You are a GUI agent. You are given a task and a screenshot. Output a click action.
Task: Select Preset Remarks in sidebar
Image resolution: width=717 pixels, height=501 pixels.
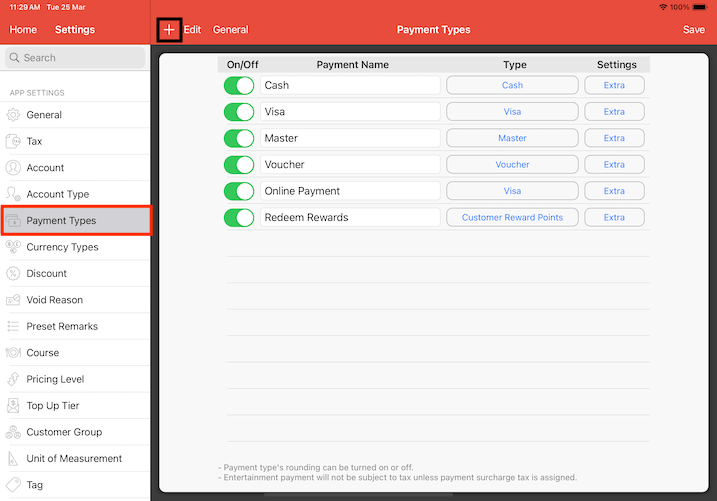(75, 326)
